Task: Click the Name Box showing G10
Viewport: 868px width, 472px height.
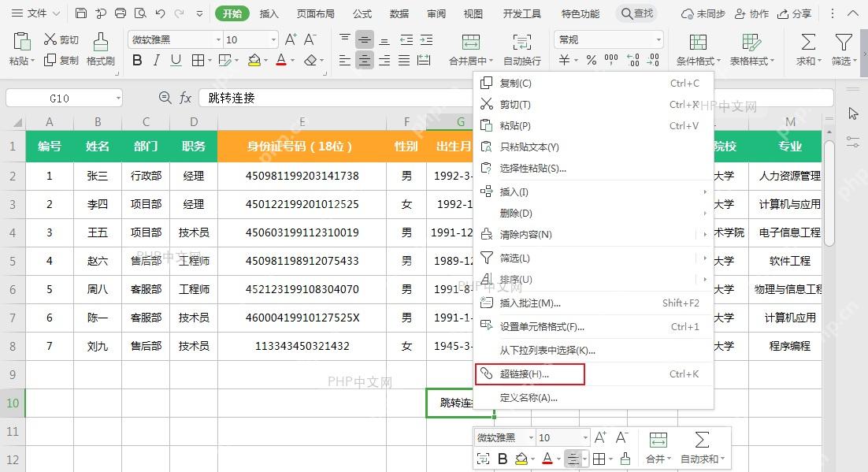Action: [x=59, y=98]
